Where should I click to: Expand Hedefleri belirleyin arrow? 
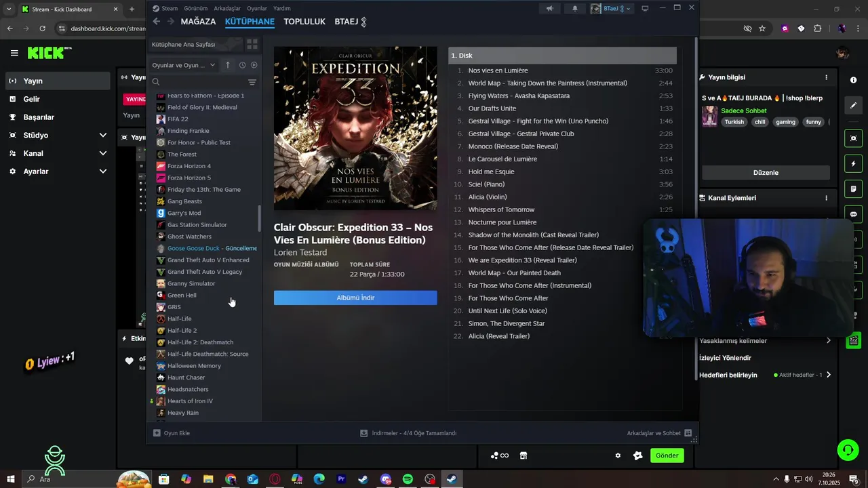coord(828,375)
